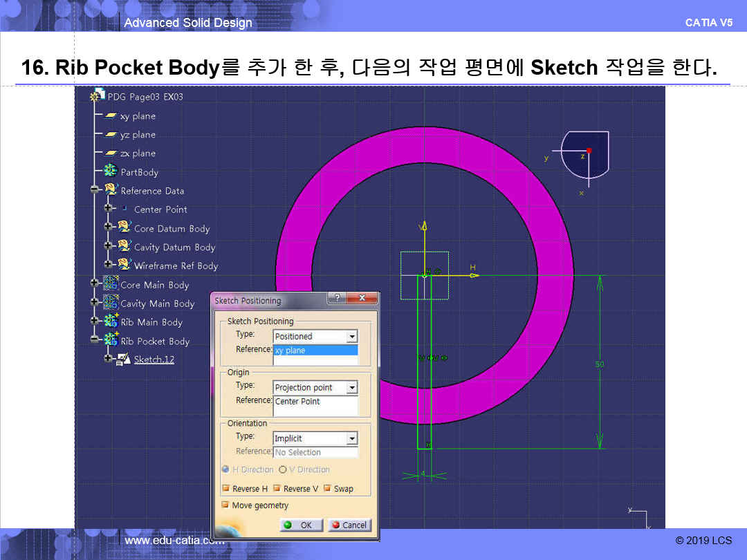Viewport: 747px width, 560px height.
Task: Open the Sketch Positioning Type dropdown
Action: [x=352, y=337]
